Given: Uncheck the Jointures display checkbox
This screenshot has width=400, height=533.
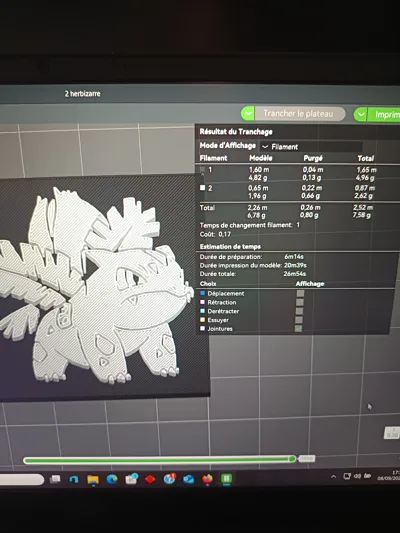Looking at the screenshot, I should pos(298,329).
